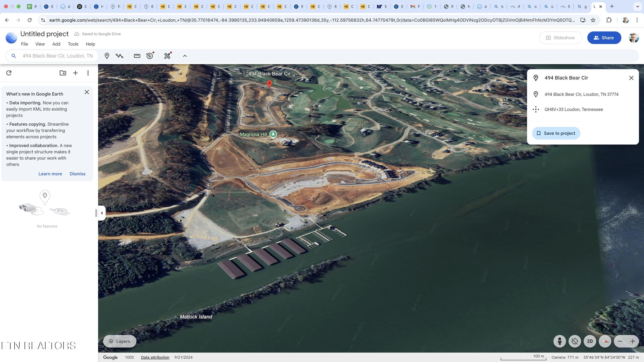Image resolution: width=644 pixels, height=362 pixels.
Task: Open the Chrome three-dot menu
Action: 637,20
